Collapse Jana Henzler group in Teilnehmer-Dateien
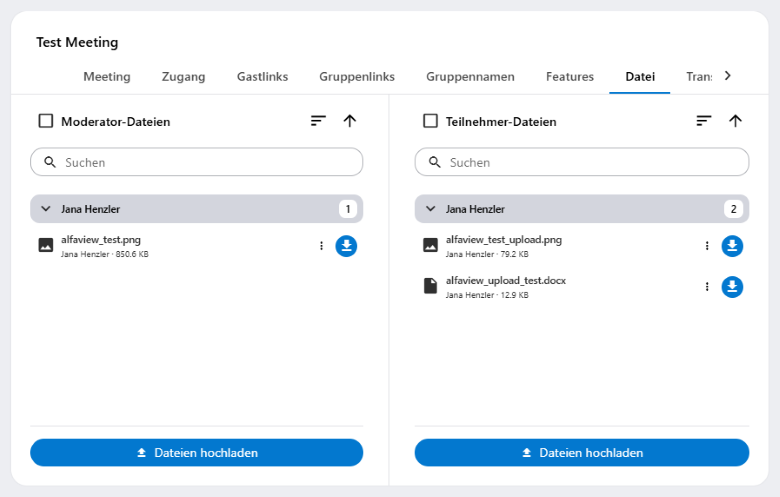The height and width of the screenshot is (497, 780). point(431,209)
